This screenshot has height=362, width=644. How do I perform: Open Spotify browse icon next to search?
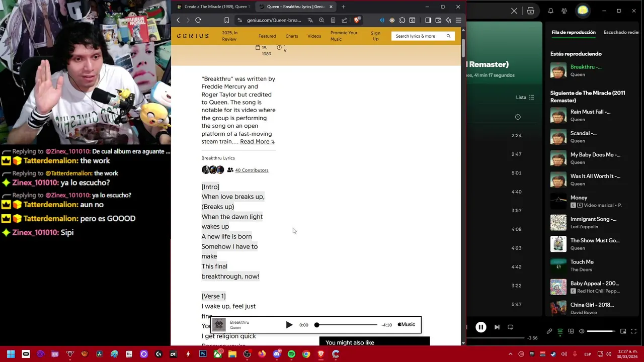(x=530, y=11)
